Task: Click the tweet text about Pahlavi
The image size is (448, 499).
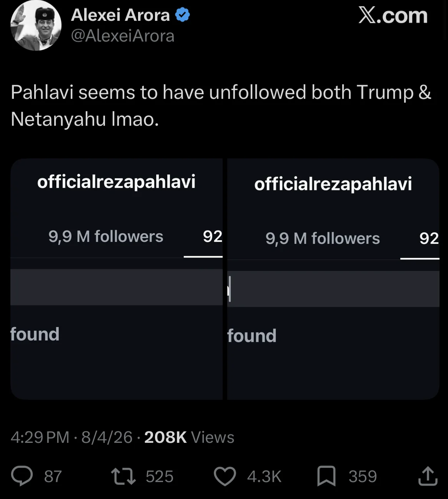Action: pyautogui.click(x=221, y=105)
